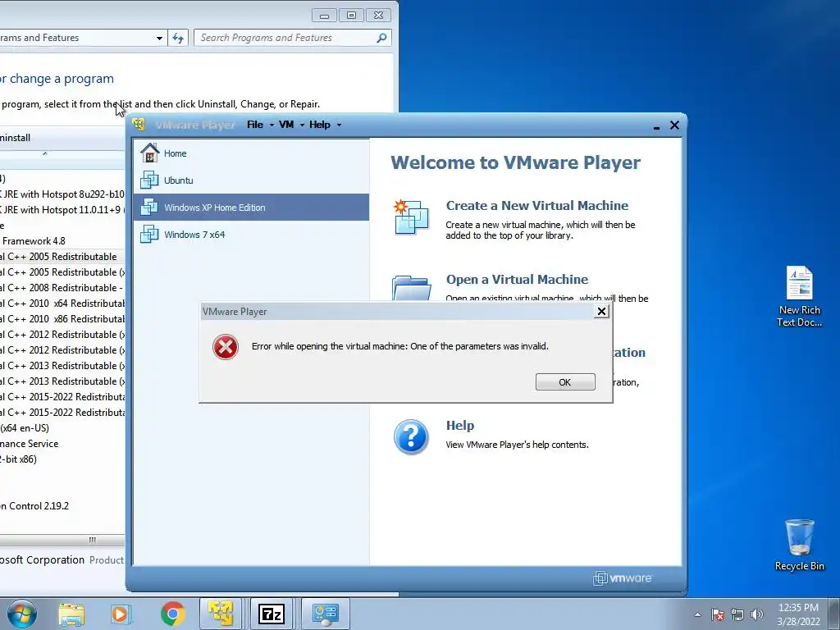Select 'JRE with Hotspot 8u292-b10' row

tap(62, 194)
